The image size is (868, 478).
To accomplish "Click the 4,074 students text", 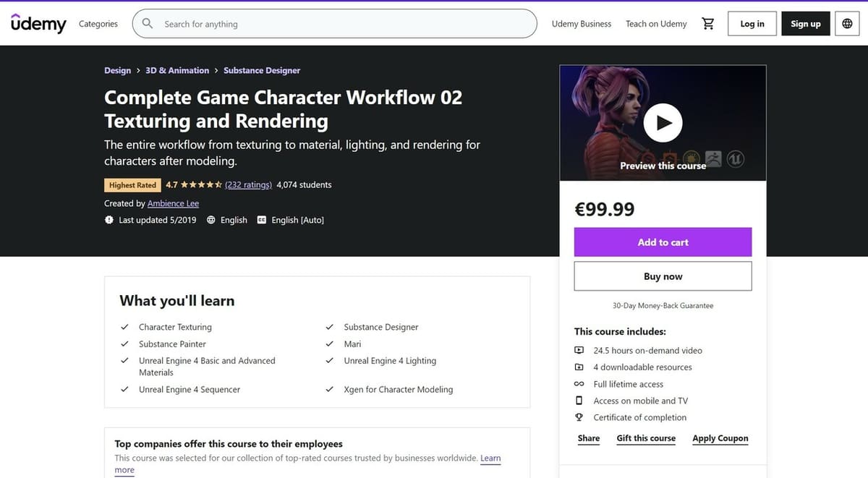I will point(304,185).
